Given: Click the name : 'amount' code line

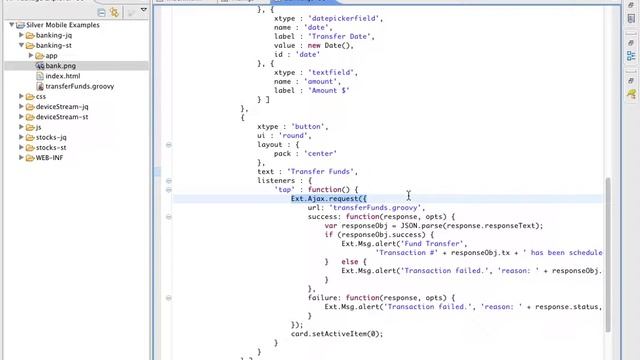Looking at the screenshot, I should tap(307, 82).
